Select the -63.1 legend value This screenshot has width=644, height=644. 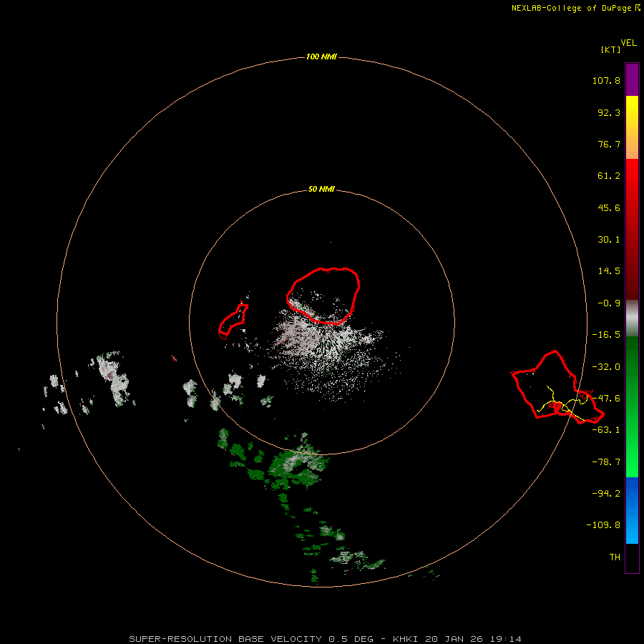click(x=606, y=430)
